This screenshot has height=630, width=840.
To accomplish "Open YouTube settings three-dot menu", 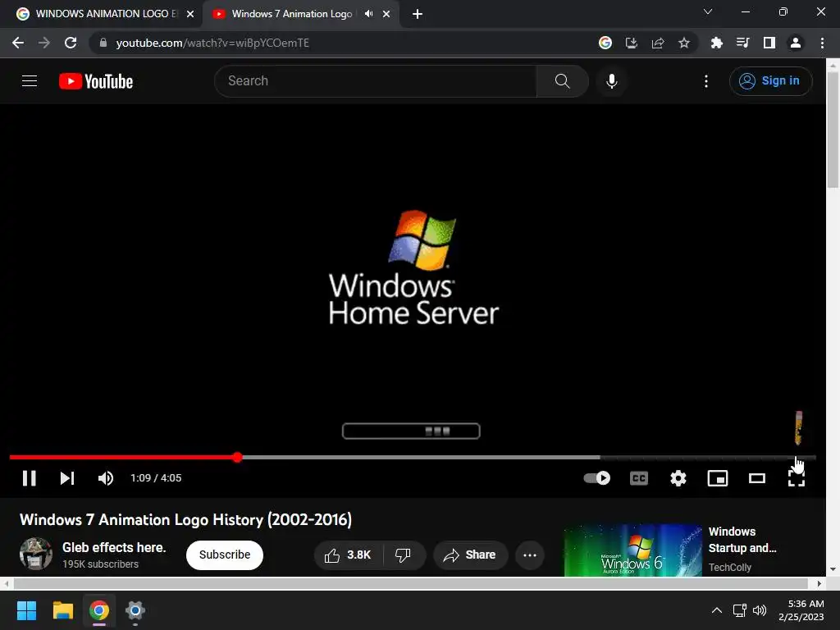I will coord(706,81).
